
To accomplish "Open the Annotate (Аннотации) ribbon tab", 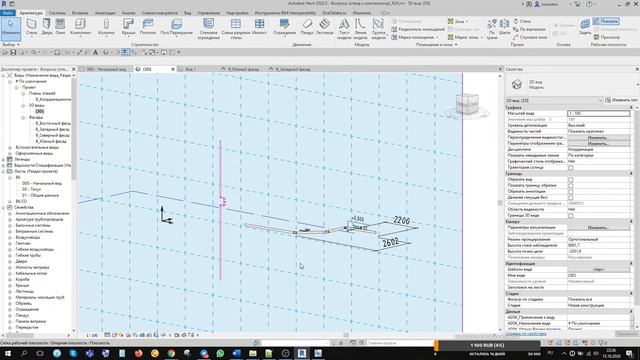I will (105, 13).
